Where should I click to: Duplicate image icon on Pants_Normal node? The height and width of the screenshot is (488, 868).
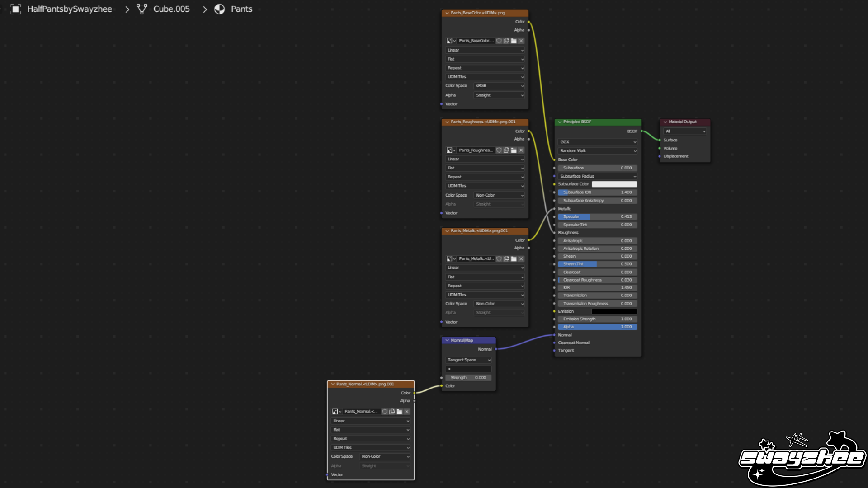pos(392,412)
